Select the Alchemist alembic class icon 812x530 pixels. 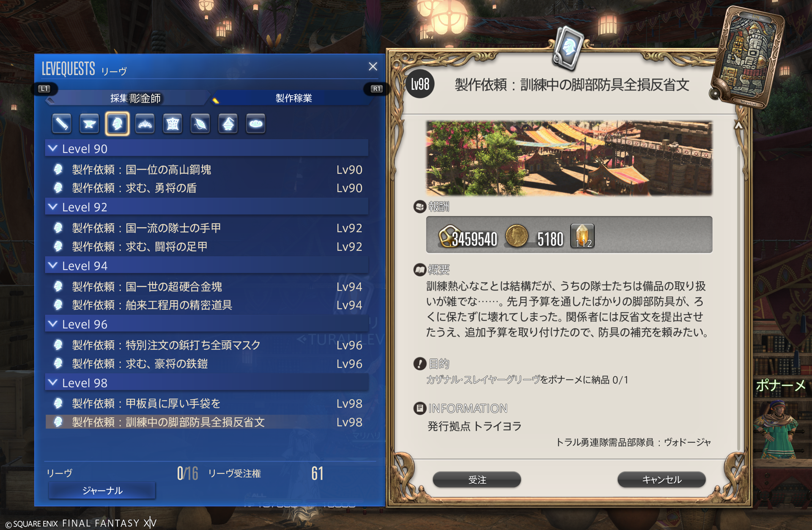228,124
